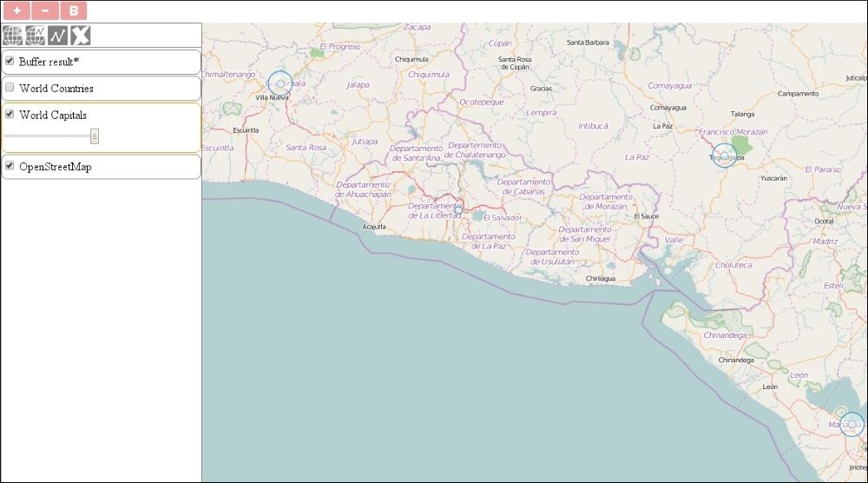This screenshot has height=483, width=868.
Task: Click the zoom out minus button
Action: 44,10
